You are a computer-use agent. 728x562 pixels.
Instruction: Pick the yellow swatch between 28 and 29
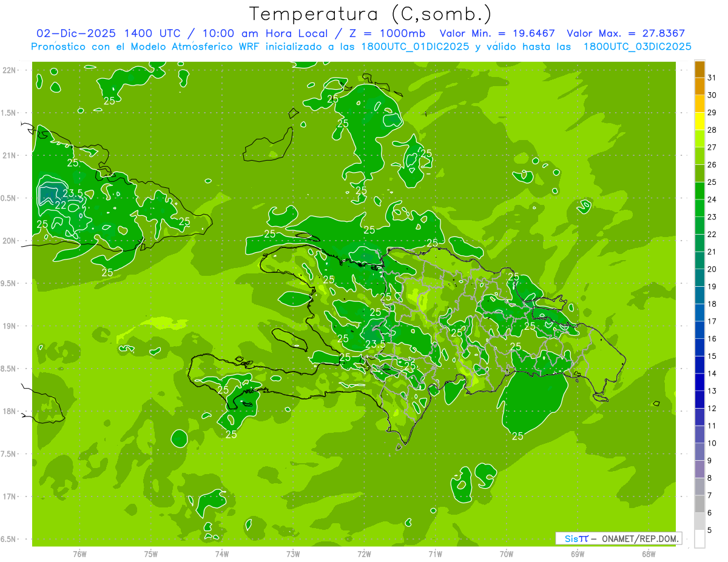pyautogui.click(x=699, y=121)
